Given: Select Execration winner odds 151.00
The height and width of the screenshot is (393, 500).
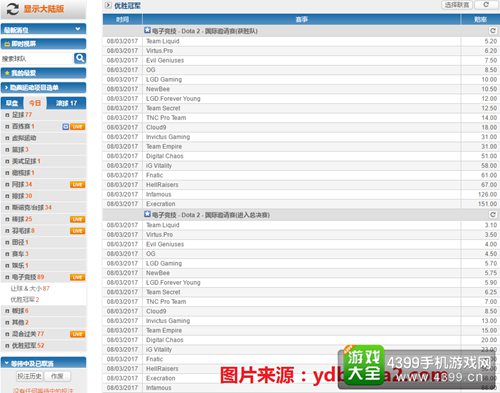Looking at the screenshot, I should (x=487, y=204).
